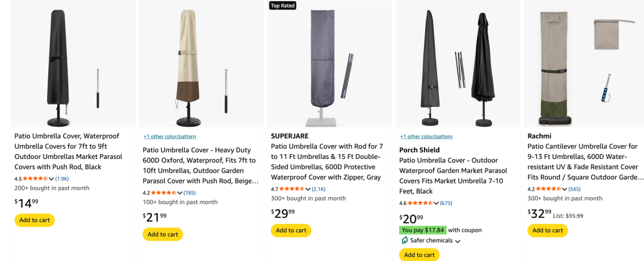Open the Porch Shield black cover image
The height and width of the screenshot is (261, 644).
pyautogui.click(x=457, y=65)
